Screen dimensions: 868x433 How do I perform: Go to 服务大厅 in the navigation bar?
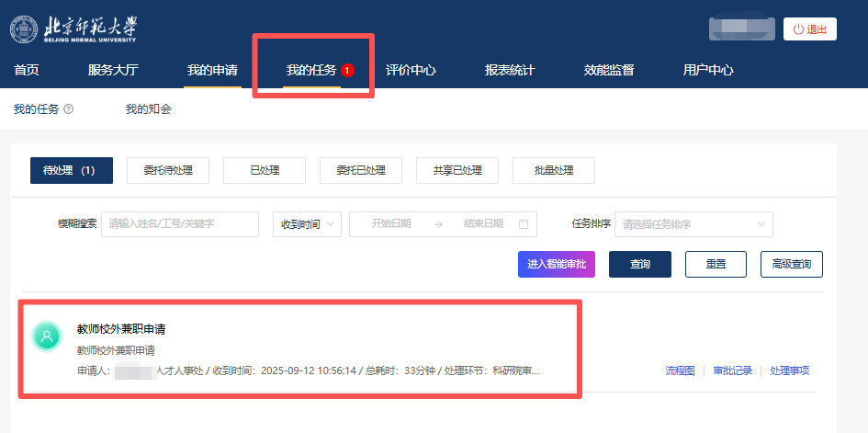click(x=113, y=70)
